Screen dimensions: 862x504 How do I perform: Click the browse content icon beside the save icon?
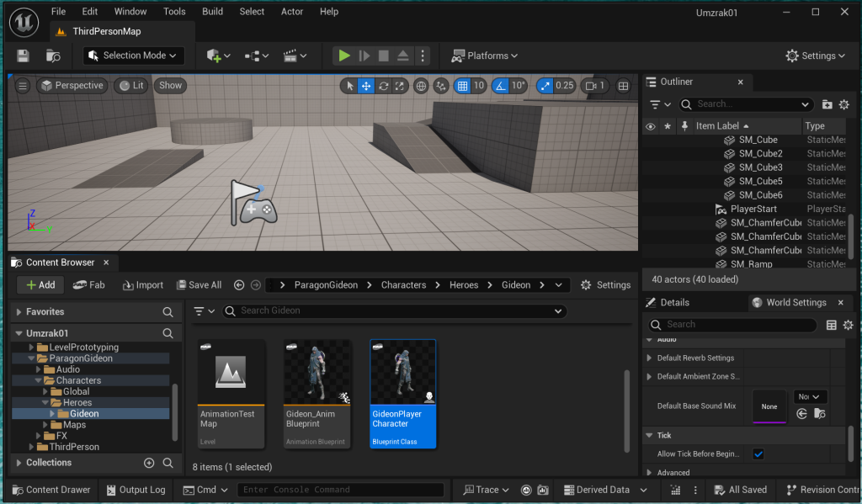coord(53,56)
